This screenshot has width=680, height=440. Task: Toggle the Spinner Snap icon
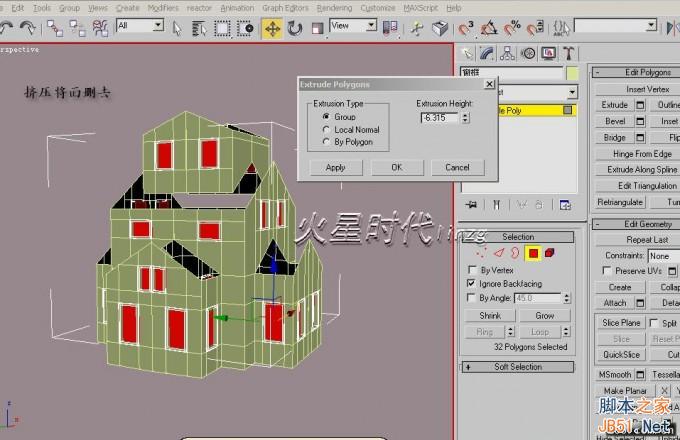point(535,28)
